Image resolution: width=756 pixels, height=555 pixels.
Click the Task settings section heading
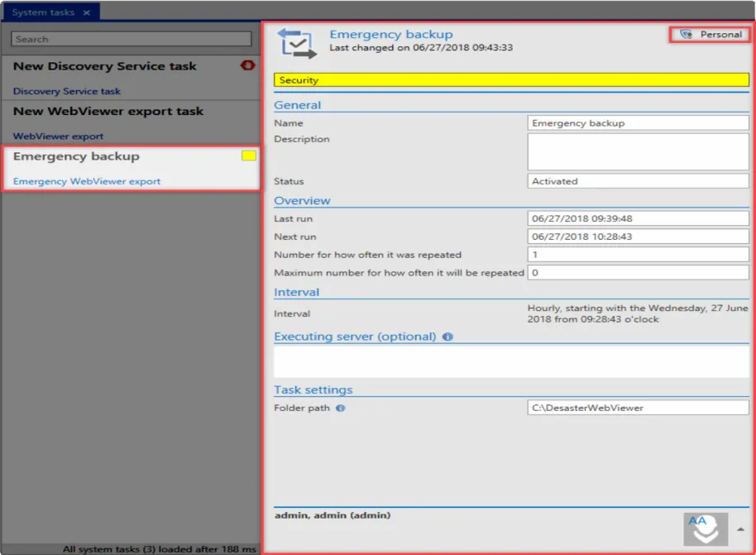pyautogui.click(x=313, y=390)
